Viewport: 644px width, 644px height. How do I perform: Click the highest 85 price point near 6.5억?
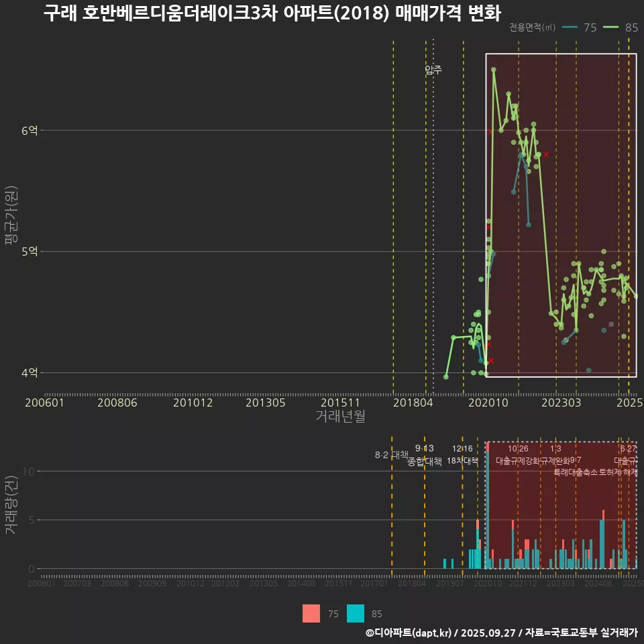pos(493,69)
